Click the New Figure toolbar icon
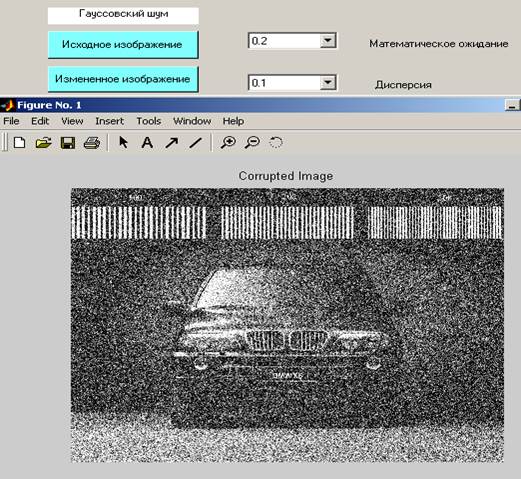The height and width of the screenshot is (479, 521). 19,143
